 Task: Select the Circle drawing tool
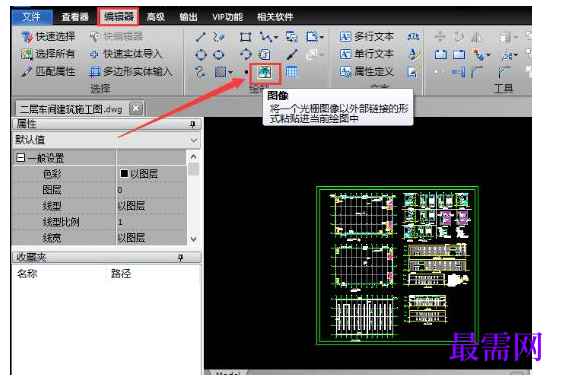pyautogui.click(x=201, y=55)
